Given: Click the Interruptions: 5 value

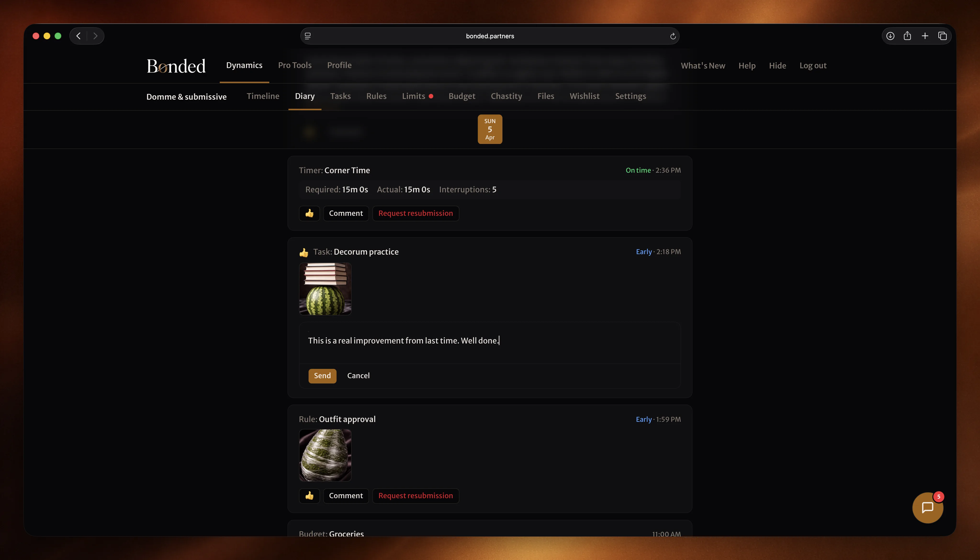Looking at the screenshot, I should coord(468,190).
